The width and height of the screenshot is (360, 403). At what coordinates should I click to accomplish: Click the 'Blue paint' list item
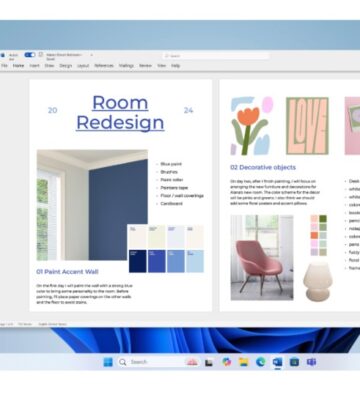[171, 164]
